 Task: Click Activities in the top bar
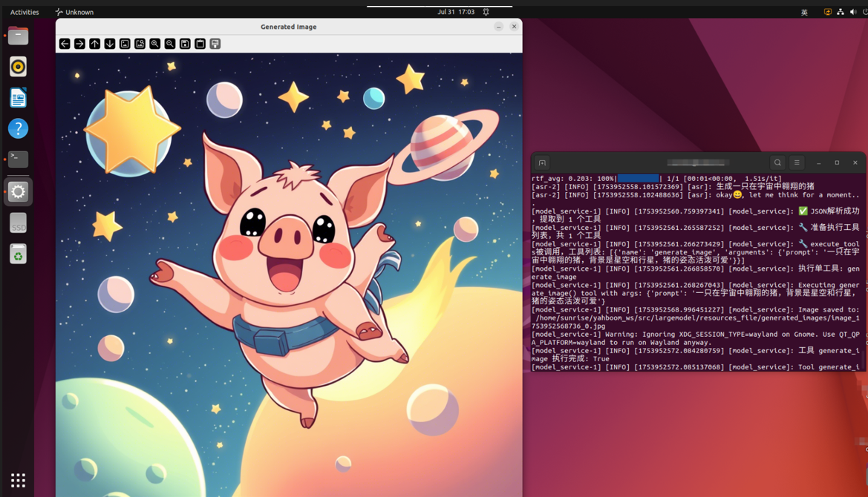click(25, 12)
